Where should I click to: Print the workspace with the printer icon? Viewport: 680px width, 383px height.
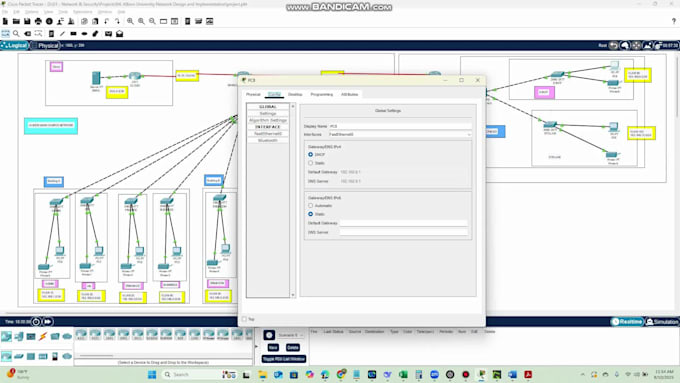click(38, 21)
